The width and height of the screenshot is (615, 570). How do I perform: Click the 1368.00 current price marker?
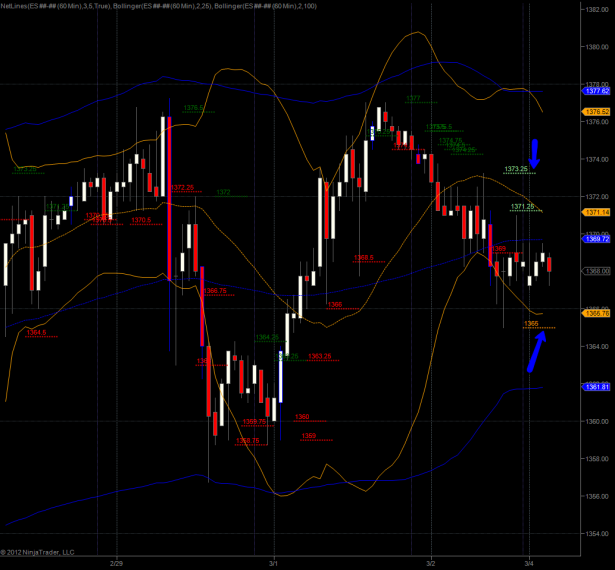597,271
